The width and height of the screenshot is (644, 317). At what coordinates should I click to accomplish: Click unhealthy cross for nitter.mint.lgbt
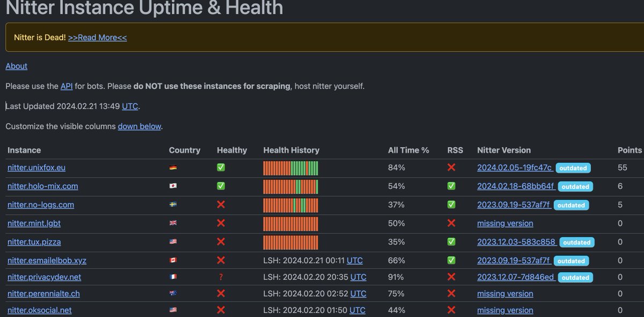point(221,223)
